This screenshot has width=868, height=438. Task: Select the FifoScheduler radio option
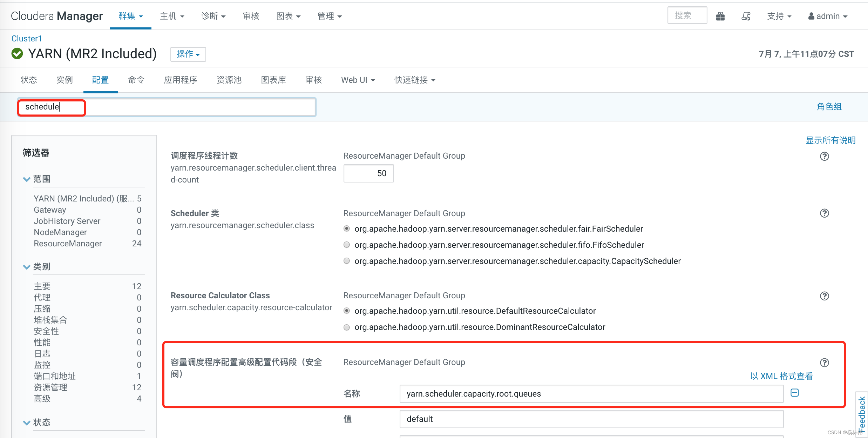click(347, 245)
